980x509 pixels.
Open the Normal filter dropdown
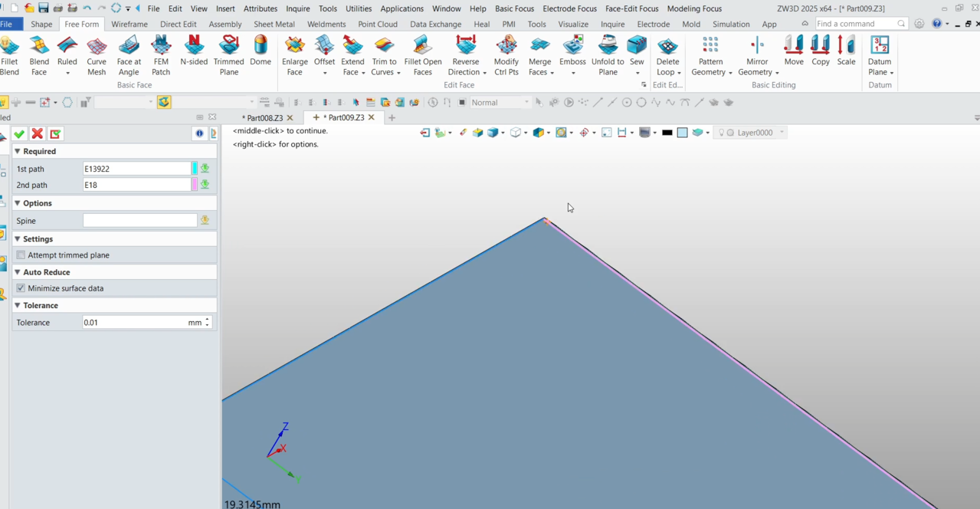pyautogui.click(x=526, y=103)
